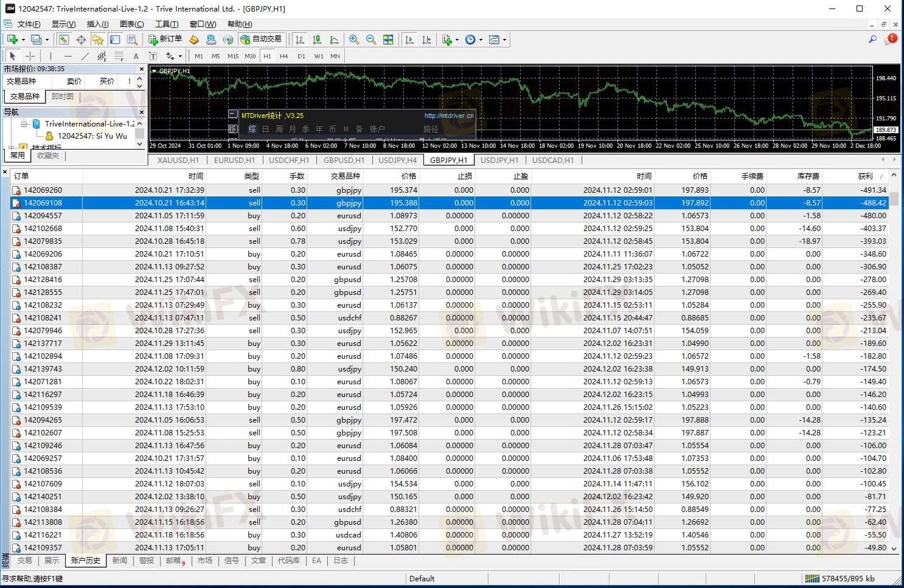Open the search magnifier at top right

coord(872,40)
